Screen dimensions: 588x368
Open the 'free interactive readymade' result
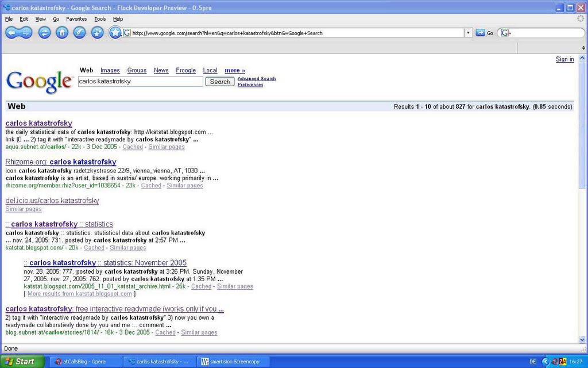115,309
